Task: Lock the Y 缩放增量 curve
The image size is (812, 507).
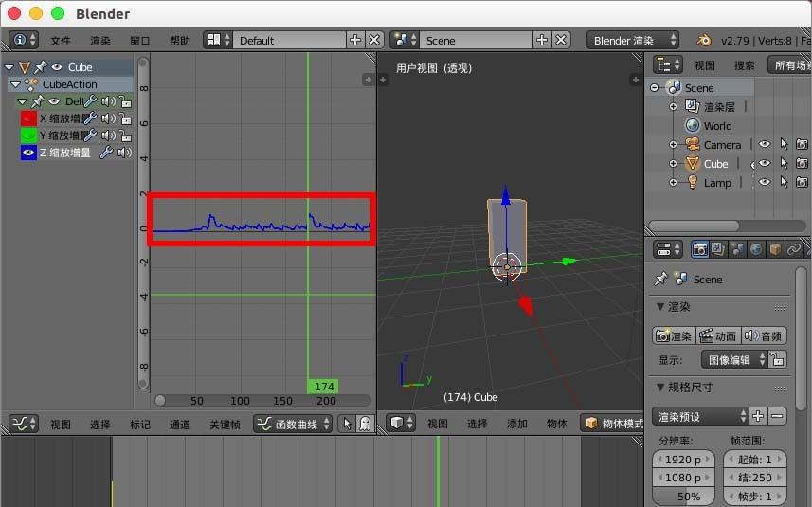Action: tap(125, 136)
